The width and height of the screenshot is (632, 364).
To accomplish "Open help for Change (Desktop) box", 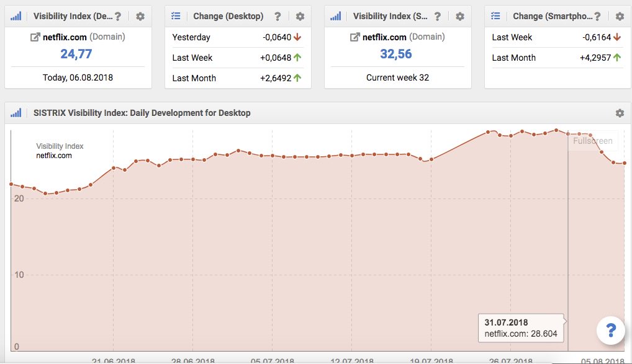I will tap(278, 17).
